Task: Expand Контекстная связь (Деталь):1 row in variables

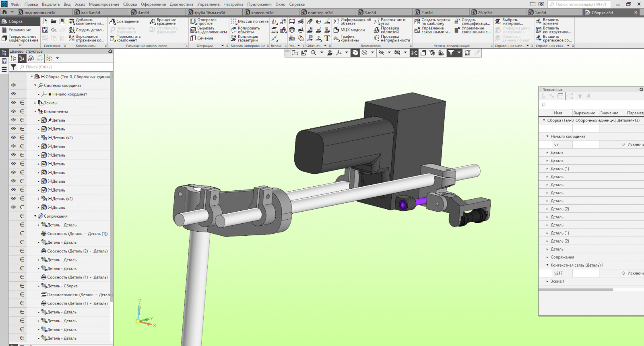Action: (547, 265)
